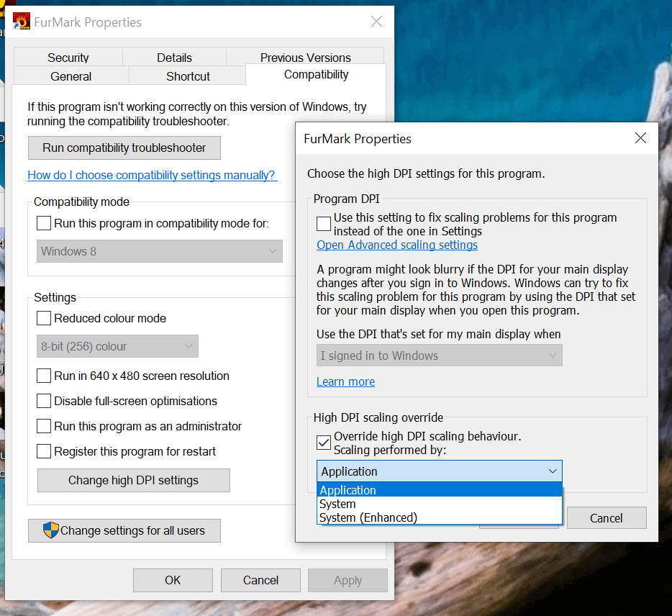672x616 pixels.
Task: Open the 8-bit (256) colour dropdown
Action: point(117,346)
